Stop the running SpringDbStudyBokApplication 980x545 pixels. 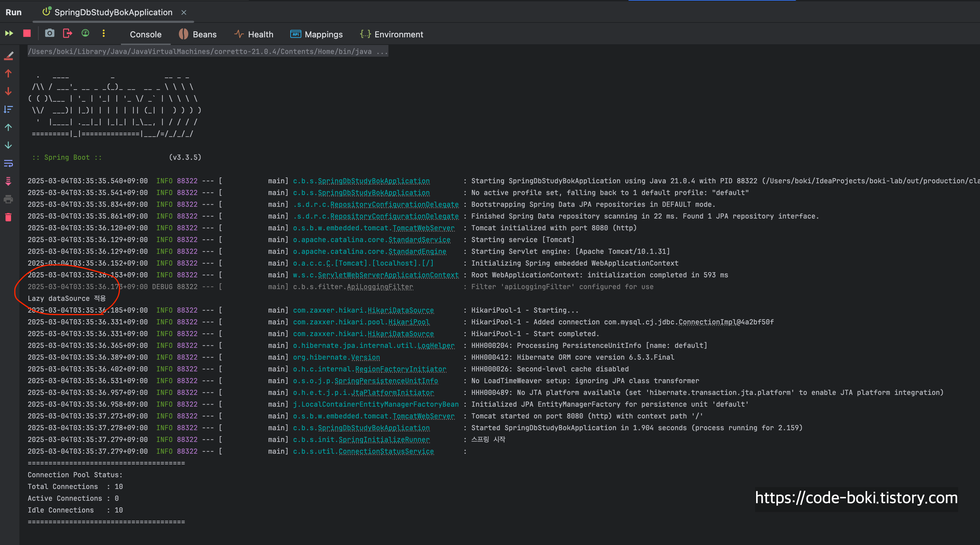(27, 34)
